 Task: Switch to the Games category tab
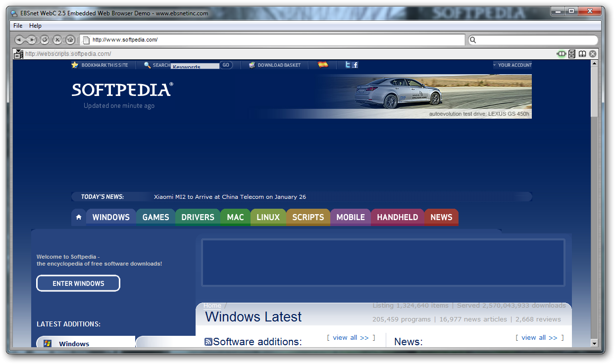(x=155, y=217)
